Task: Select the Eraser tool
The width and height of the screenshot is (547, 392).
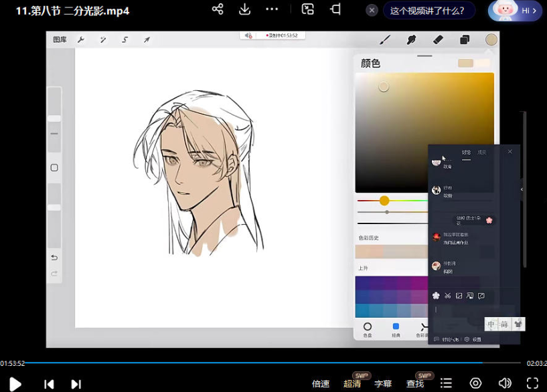Action: pyautogui.click(x=437, y=39)
